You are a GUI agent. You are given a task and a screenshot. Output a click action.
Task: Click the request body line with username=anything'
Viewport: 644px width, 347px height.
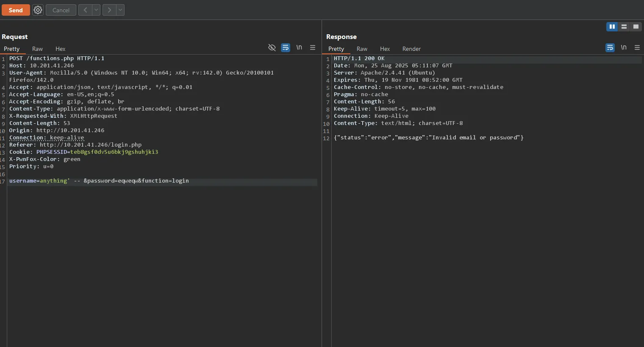(x=99, y=181)
